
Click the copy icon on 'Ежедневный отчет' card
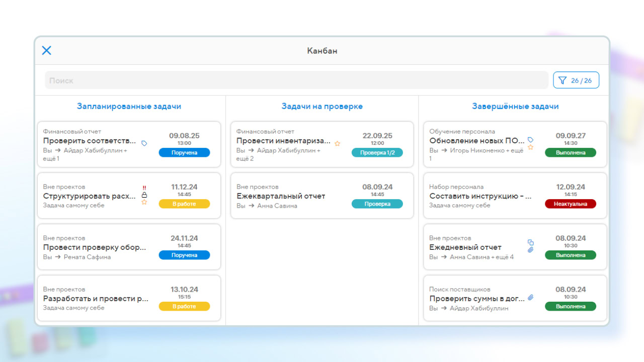click(x=530, y=242)
